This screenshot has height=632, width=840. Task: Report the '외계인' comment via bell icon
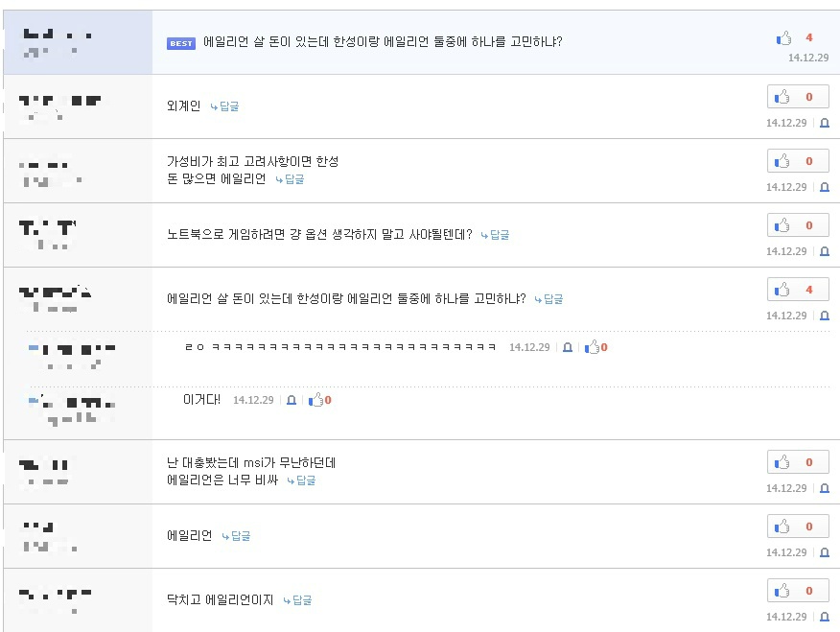[x=824, y=124]
